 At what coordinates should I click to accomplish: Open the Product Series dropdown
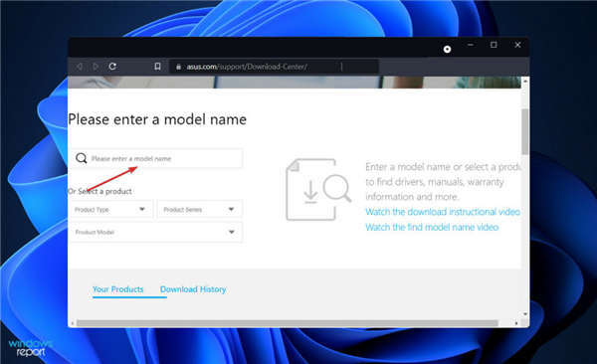pyautogui.click(x=200, y=210)
